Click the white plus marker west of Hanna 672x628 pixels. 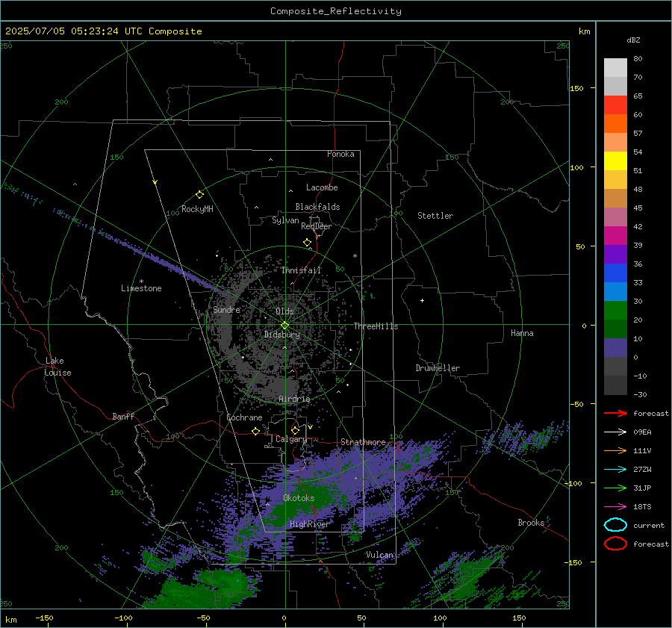coord(422,300)
